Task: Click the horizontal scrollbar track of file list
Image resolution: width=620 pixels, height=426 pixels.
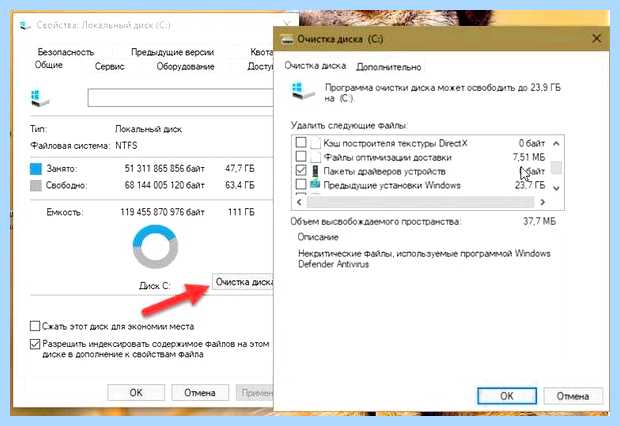Action: point(420,202)
